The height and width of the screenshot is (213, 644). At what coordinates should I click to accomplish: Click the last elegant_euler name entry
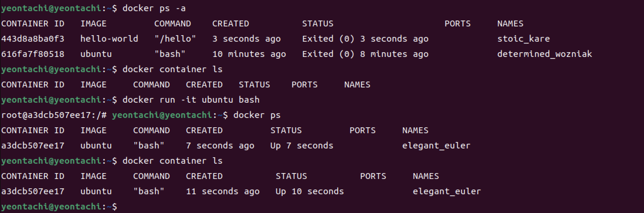point(447,192)
